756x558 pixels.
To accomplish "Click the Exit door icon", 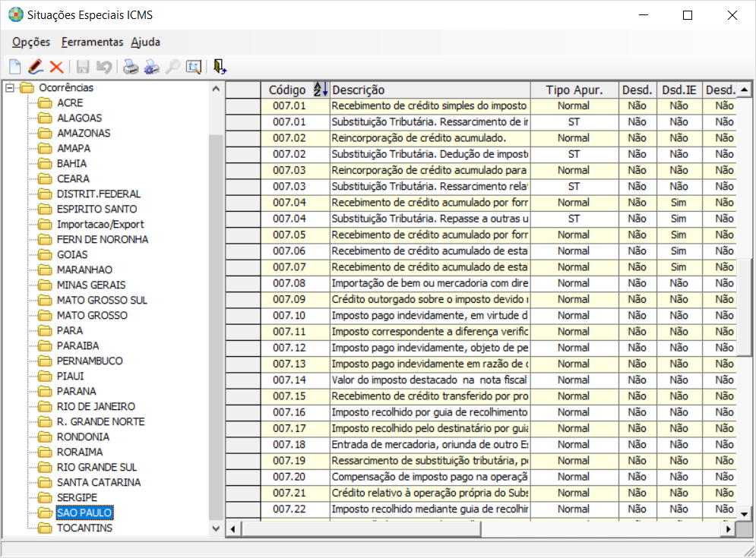I will [220, 67].
